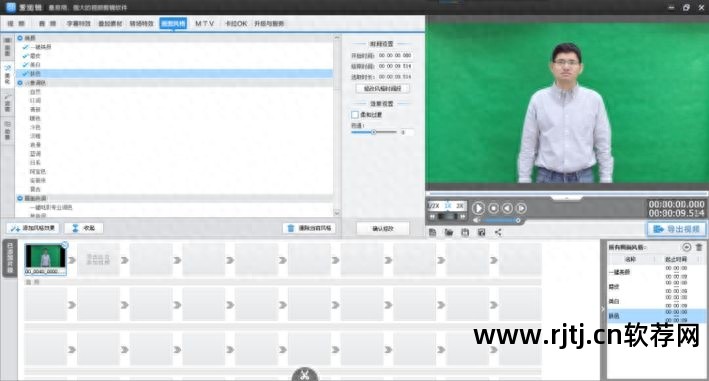Collapse the second style category group header
This screenshot has width=709, height=381.
pyautogui.click(x=20, y=83)
